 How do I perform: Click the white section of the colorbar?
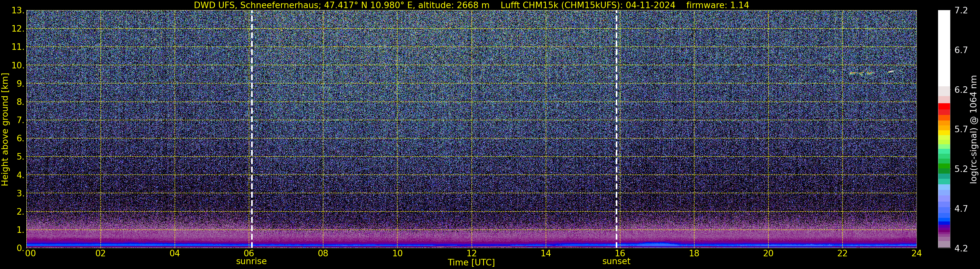click(x=944, y=49)
